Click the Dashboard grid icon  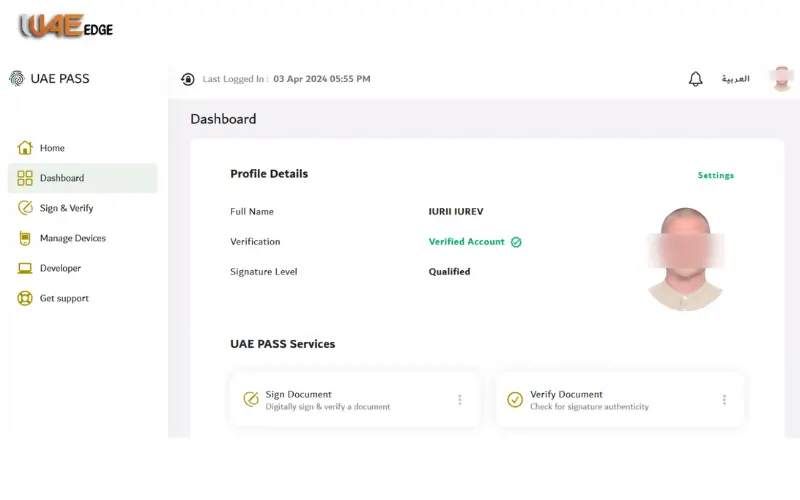tap(24, 178)
